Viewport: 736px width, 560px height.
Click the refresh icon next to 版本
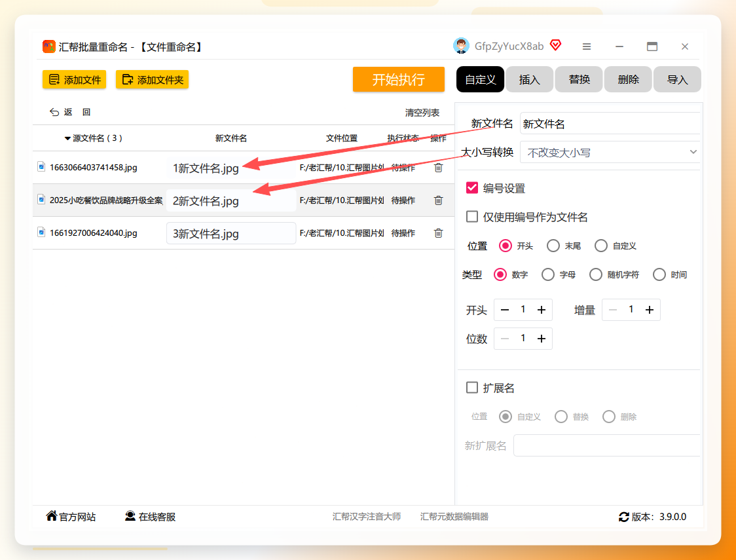pyautogui.click(x=624, y=517)
